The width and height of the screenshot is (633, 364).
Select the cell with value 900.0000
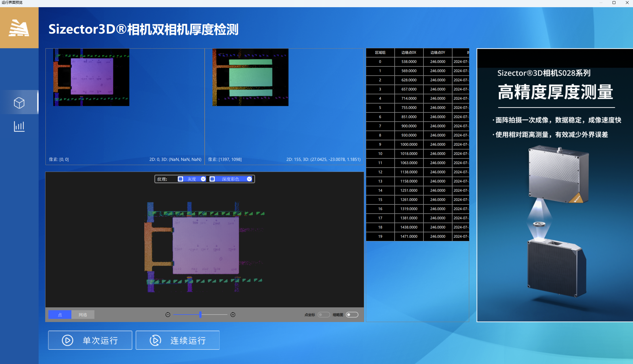click(x=409, y=126)
